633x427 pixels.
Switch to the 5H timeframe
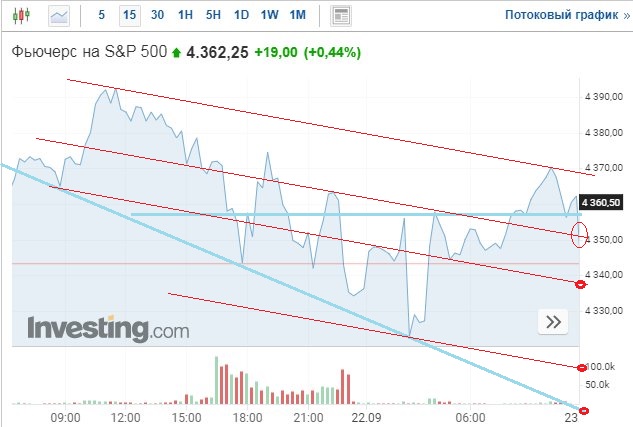pyautogui.click(x=213, y=15)
